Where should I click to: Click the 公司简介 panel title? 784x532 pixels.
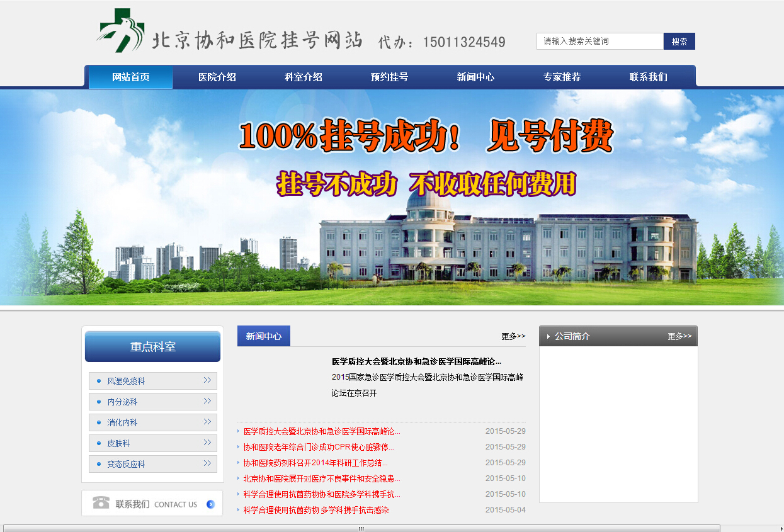click(572, 336)
